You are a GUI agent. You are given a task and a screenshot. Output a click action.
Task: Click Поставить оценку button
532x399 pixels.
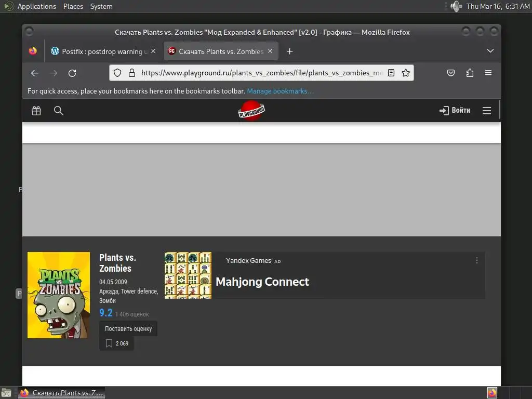pyautogui.click(x=128, y=329)
